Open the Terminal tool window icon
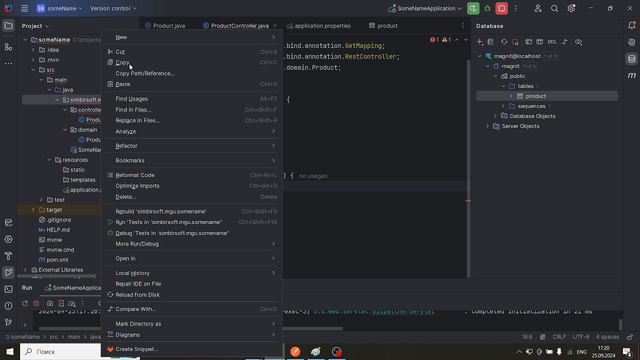 (x=8, y=289)
